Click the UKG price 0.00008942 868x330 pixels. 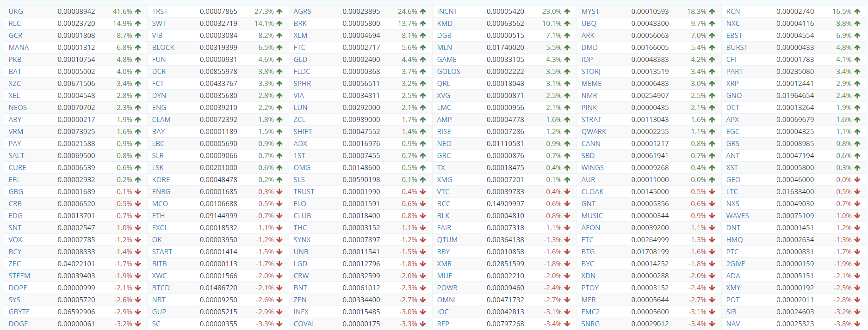(x=76, y=12)
